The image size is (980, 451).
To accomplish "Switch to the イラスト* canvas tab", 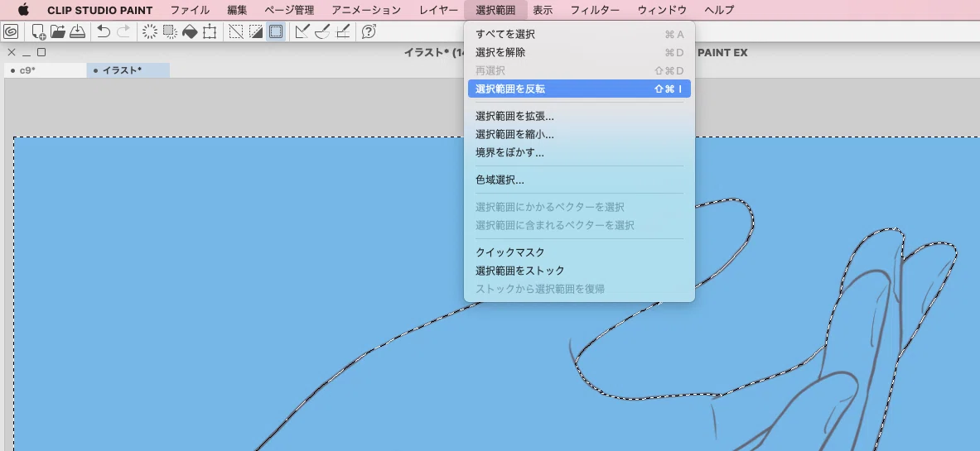I will (x=128, y=70).
